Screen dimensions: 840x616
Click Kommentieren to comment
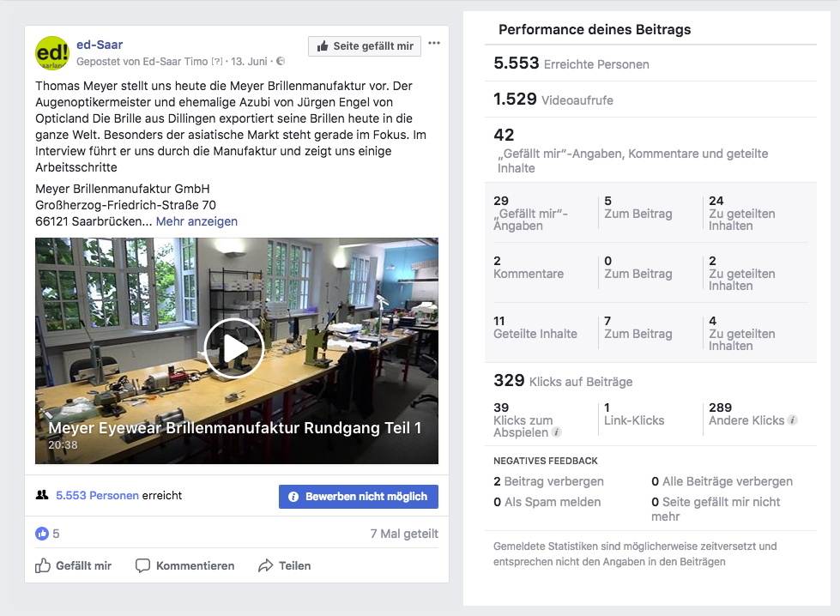[x=184, y=565]
